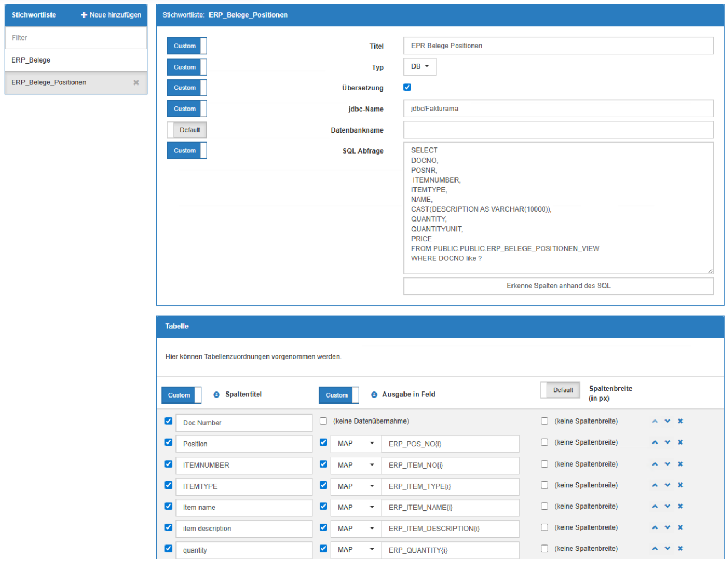Move ITEMNUMBER row down

pyautogui.click(x=668, y=464)
